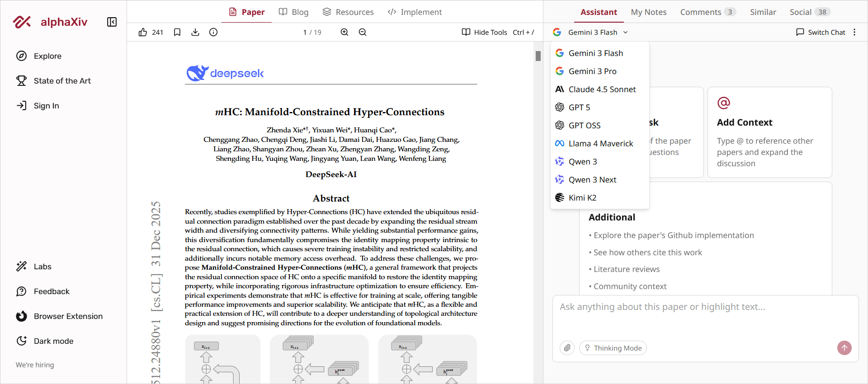The image size is (868, 384).
Task: Zoom in on the PDF
Action: tap(344, 32)
